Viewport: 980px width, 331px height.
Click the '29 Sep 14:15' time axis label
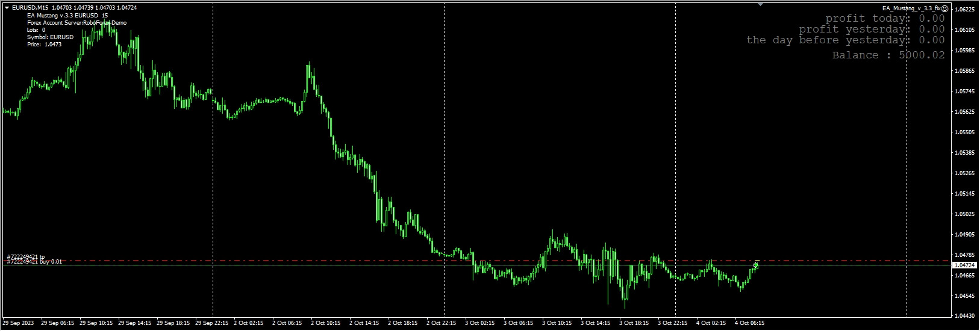tap(136, 324)
